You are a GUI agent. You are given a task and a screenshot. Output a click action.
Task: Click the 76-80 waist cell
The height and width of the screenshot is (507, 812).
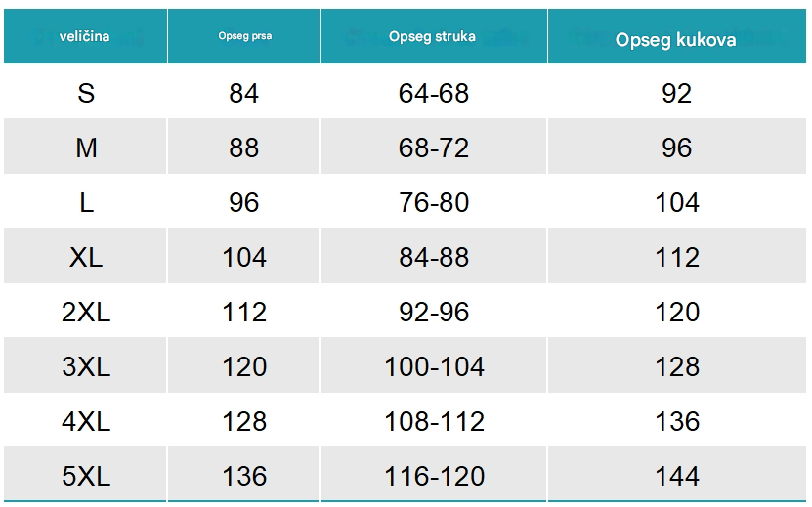coord(434,201)
